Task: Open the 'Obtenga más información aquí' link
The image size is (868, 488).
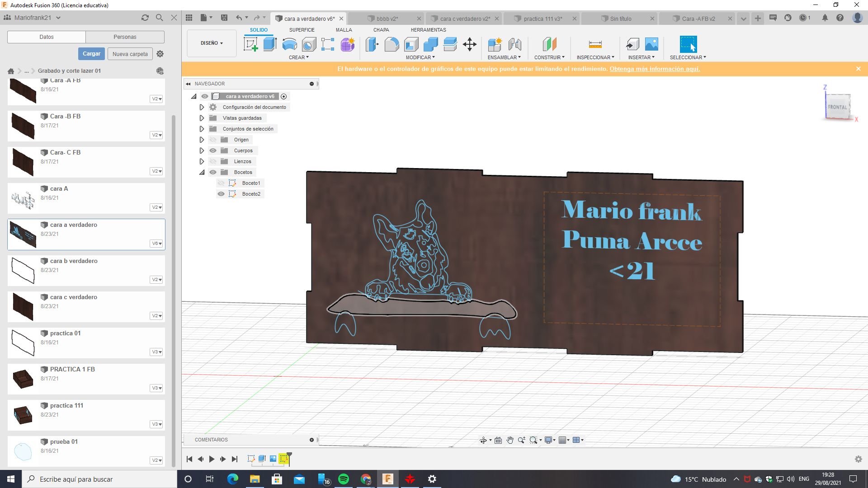Action: tap(654, 69)
